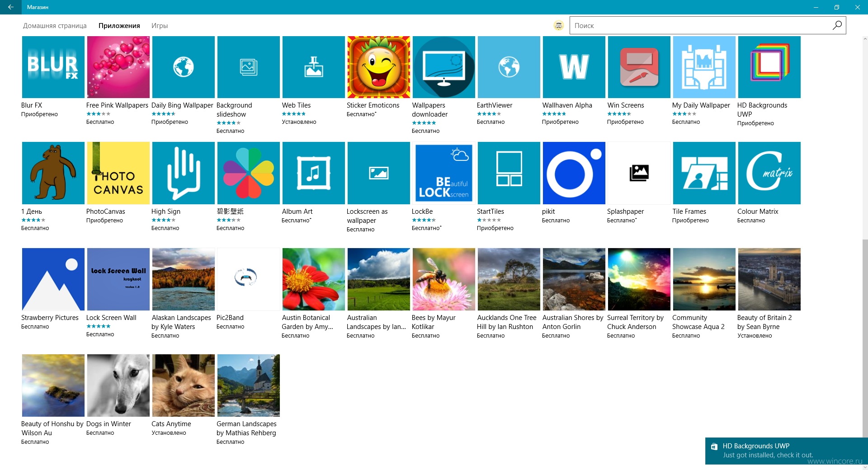Click the 'Splashpaper' title text

tap(625, 211)
